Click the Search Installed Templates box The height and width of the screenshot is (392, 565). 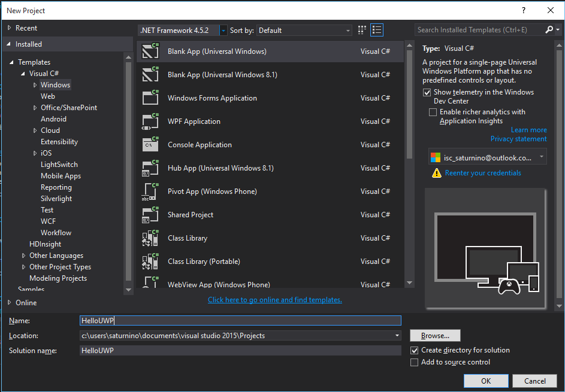pos(481,30)
